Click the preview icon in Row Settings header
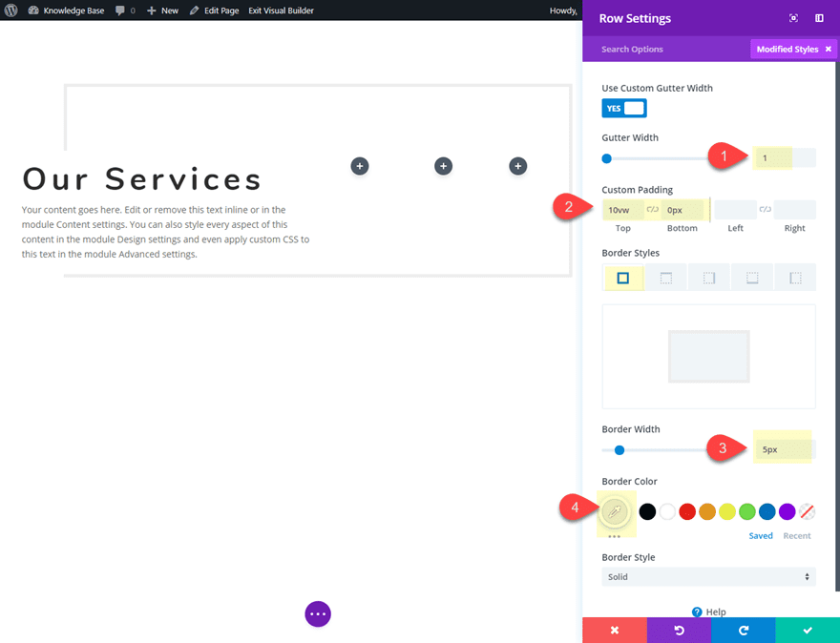840x643 pixels. click(792, 17)
